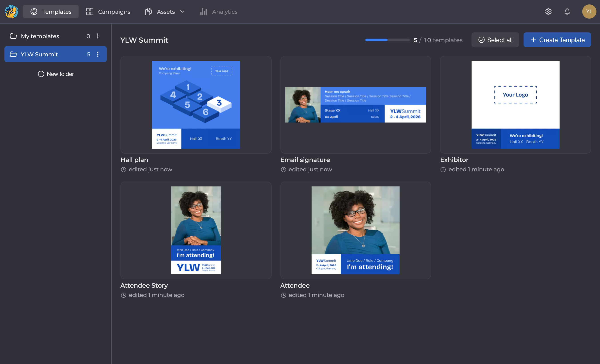
Task: Open the settings gear icon
Action: [548, 12]
